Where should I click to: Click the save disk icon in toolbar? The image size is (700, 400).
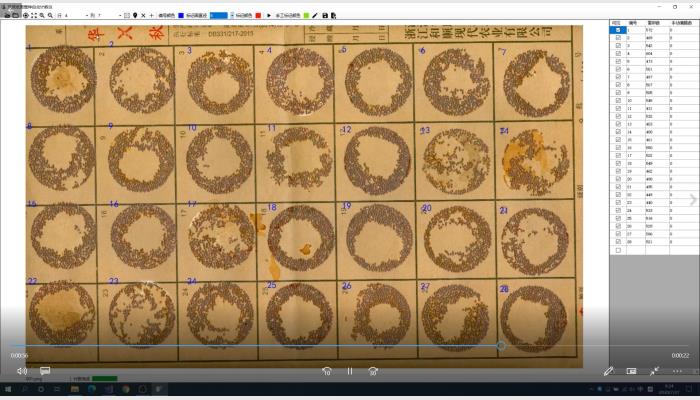pos(325,16)
